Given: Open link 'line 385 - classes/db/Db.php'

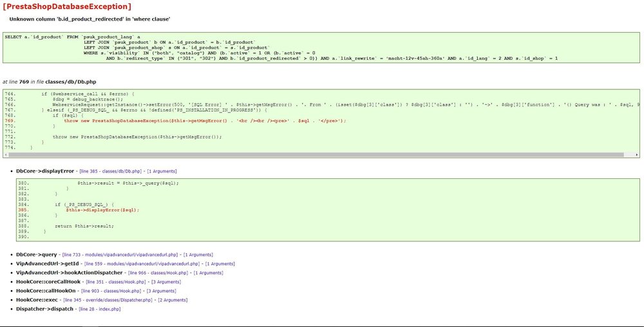Looking at the screenshot, I should (111, 171).
